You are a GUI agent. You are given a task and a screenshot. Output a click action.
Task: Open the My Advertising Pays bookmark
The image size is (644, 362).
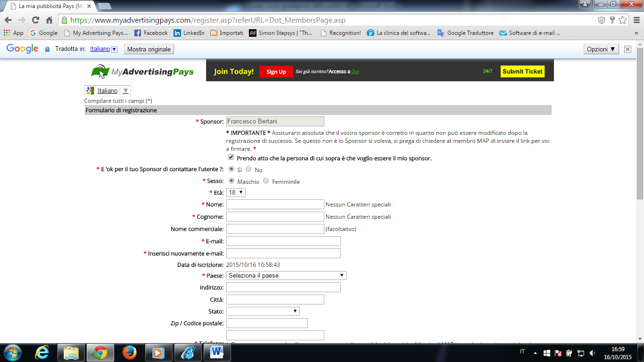96,33
